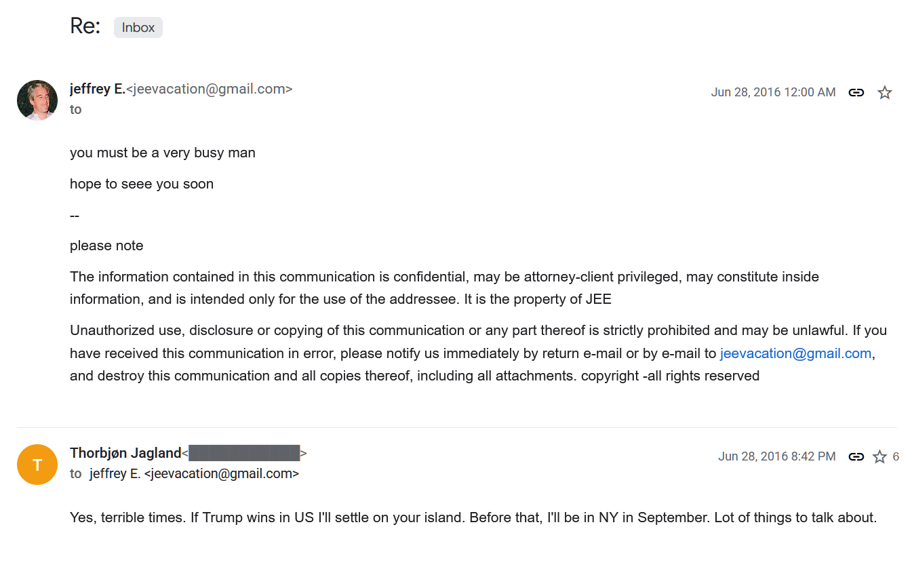Click the Jun 28, 2016 12:00 AM timestamp
This screenshot has width=912, height=588.
tap(773, 92)
